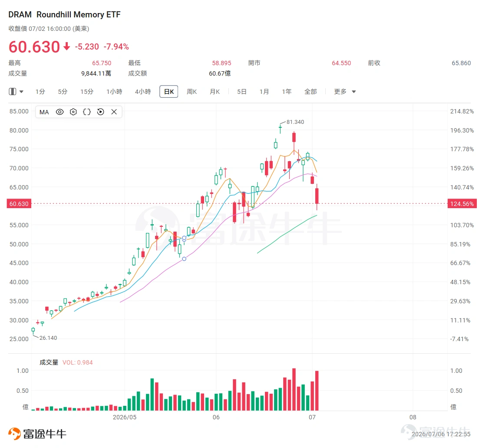Viewport: 479px width, 448px height.
Task: Click the chart layout panel icon
Action: (12, 91)
